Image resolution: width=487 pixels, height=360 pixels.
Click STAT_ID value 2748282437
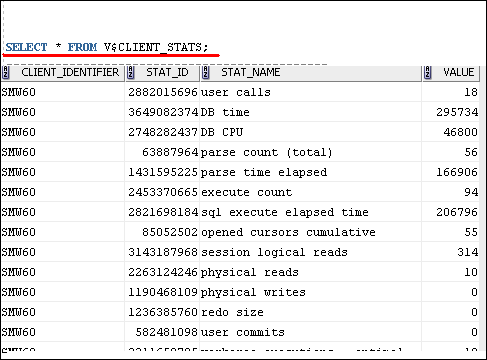pyautogui.click(x=163, y=132)
